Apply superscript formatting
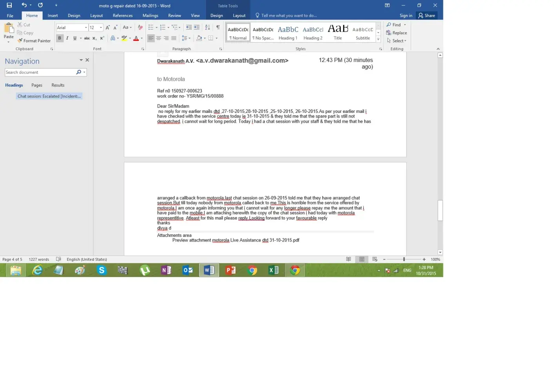 (x=102, y=38)
